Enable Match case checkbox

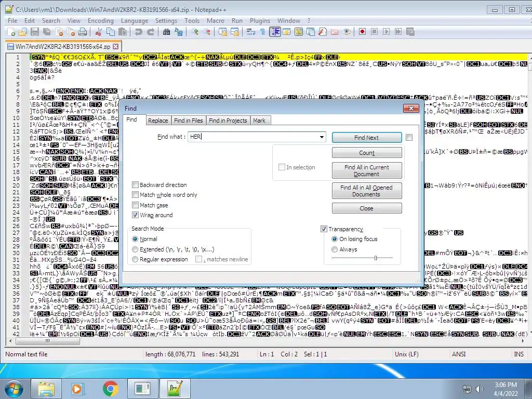pos(135,205)
